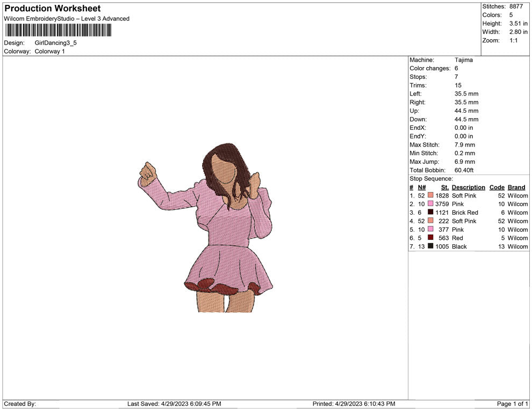
Task: Select the Code column header
Action: pyautogui.click(x=497, y=187)
